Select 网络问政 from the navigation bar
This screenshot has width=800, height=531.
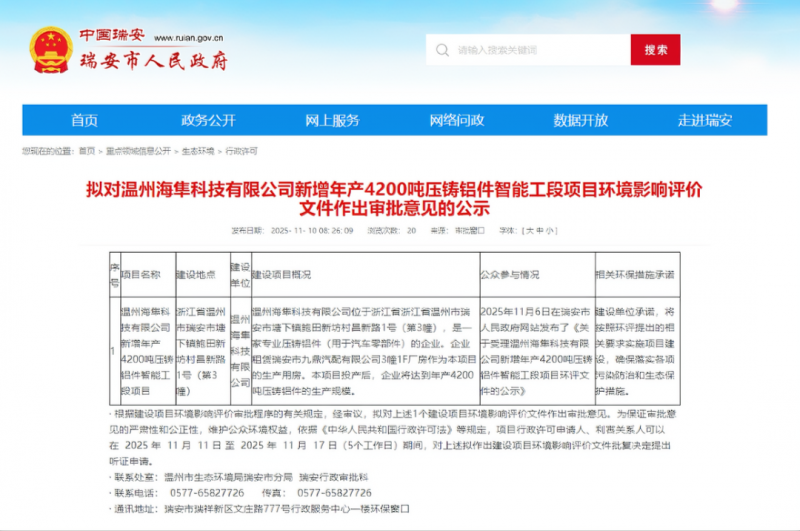[456, 120]
